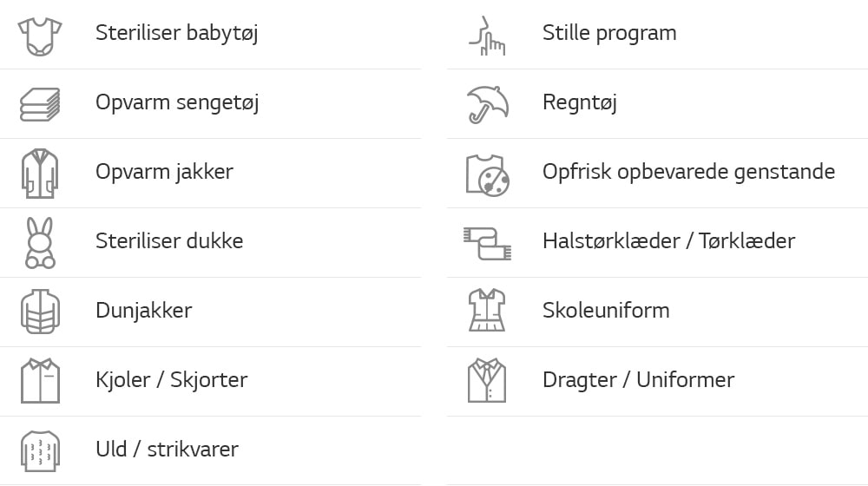Click the baby bodysuit icon
Screen dimensions: 868x486
click(x=40, y=35)
